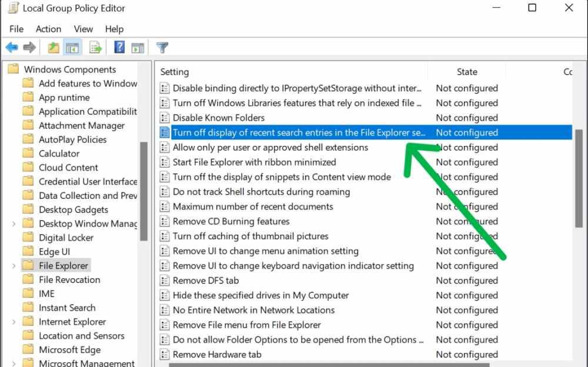Click the IME folder icon

pyautogui.click(x=28, y=293)
